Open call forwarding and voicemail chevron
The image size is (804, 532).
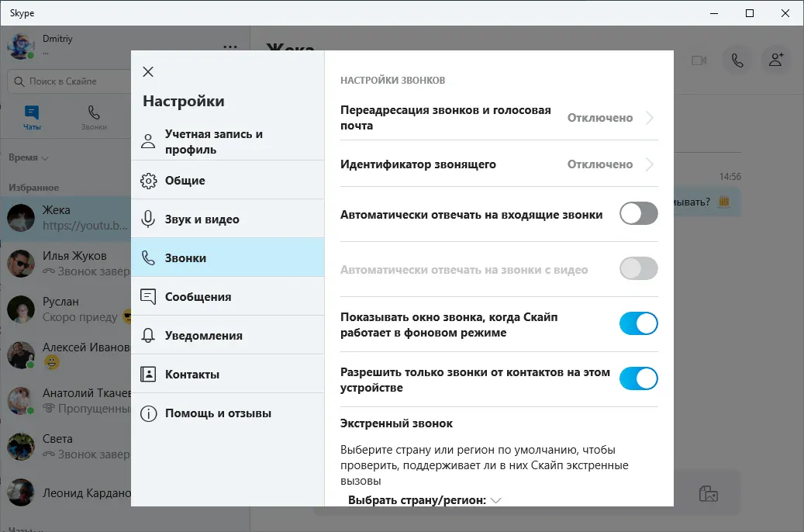coord(650,118)
